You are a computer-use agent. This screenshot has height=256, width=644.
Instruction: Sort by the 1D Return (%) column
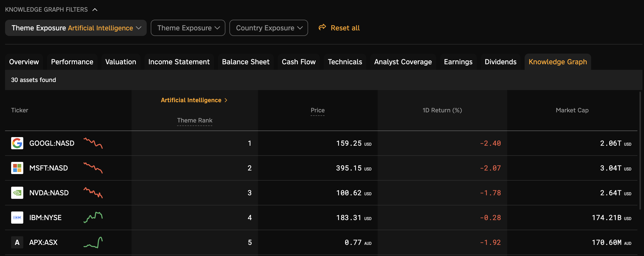coord(442,110)
